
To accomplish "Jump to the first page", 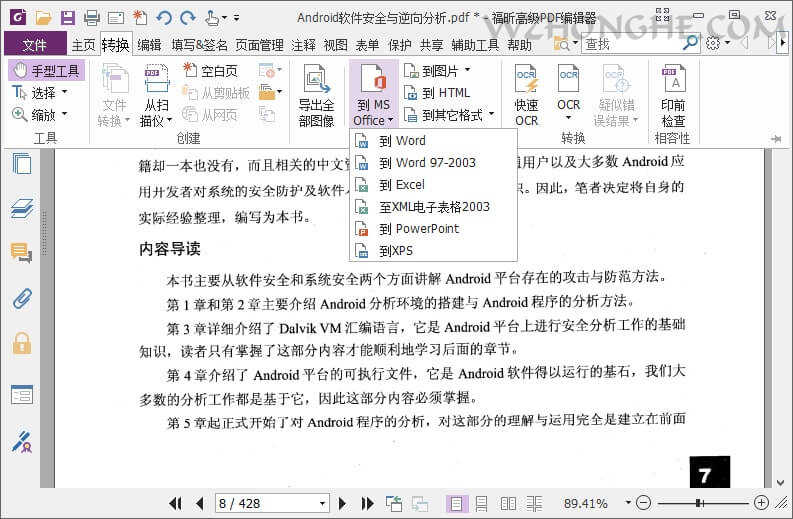I will tap(176, 503).
